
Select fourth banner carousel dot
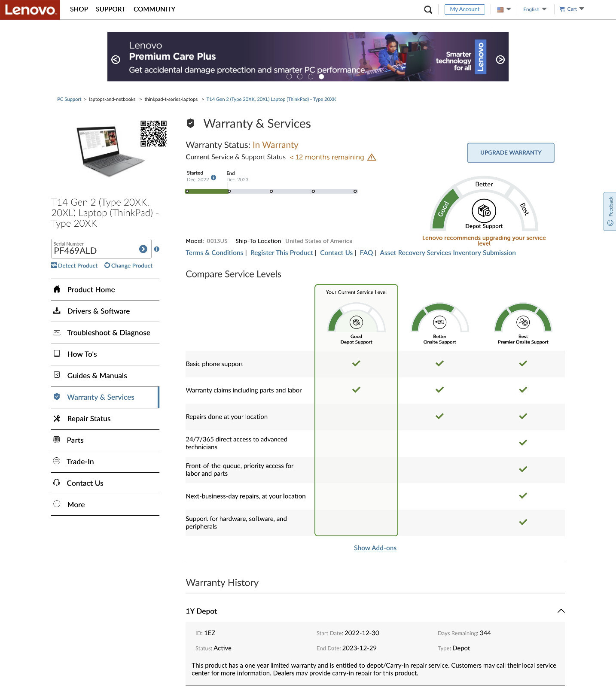coord(321,76)
